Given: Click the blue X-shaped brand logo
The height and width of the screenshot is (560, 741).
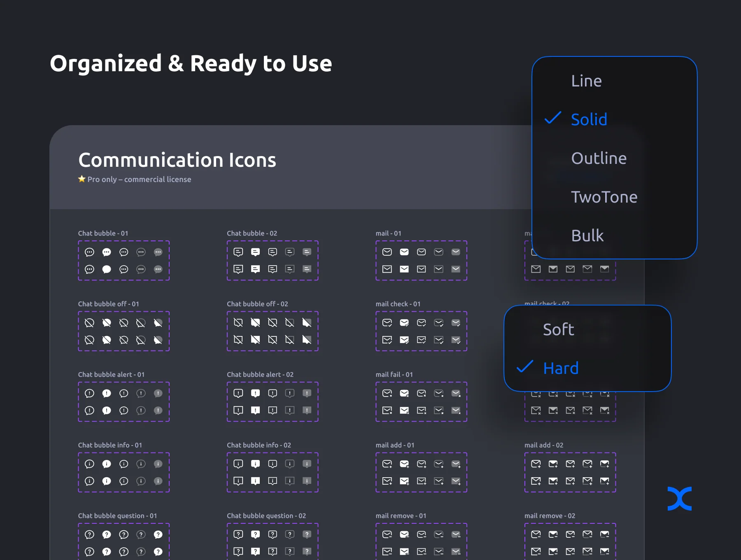Looking at the screenshot, I should [680, 499].
